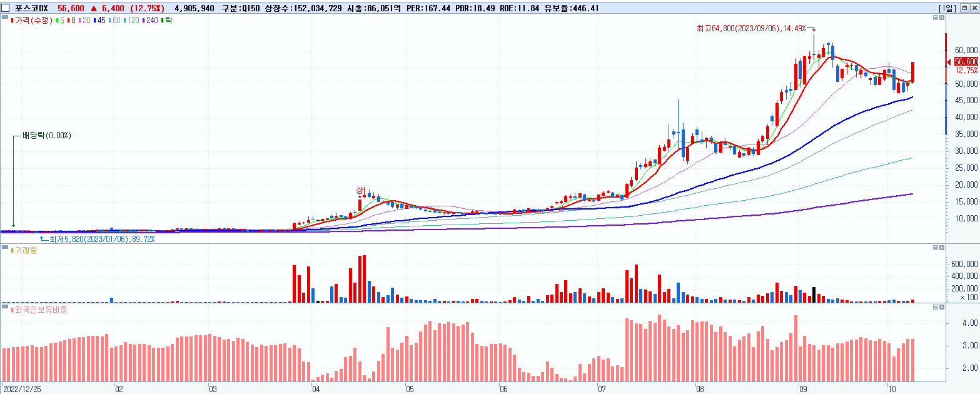
Task: Select the 8-day moving average legend
Action: 71,21
